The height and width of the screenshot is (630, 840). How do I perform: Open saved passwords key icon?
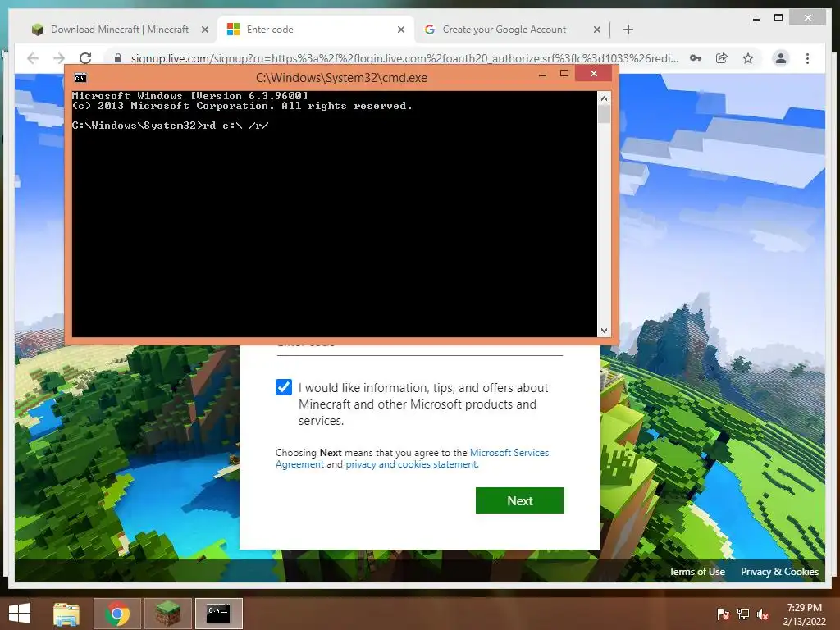(x=696, y=58)
